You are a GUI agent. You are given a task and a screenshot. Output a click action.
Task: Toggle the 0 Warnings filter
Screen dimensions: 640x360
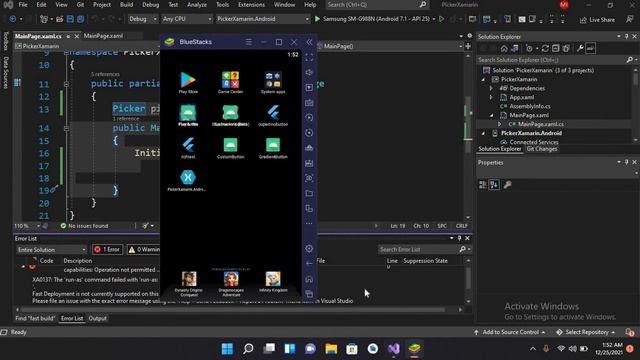click(x=143, y=249)
